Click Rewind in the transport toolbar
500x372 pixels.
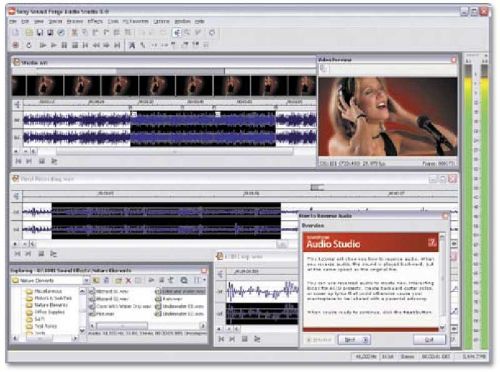[x=96, y=45]
